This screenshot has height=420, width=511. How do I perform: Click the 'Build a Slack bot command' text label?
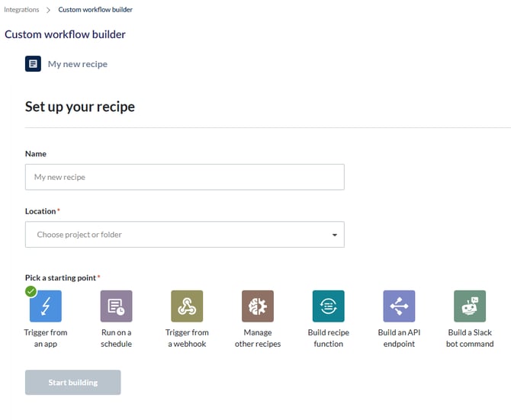click(x=470, y=338)
